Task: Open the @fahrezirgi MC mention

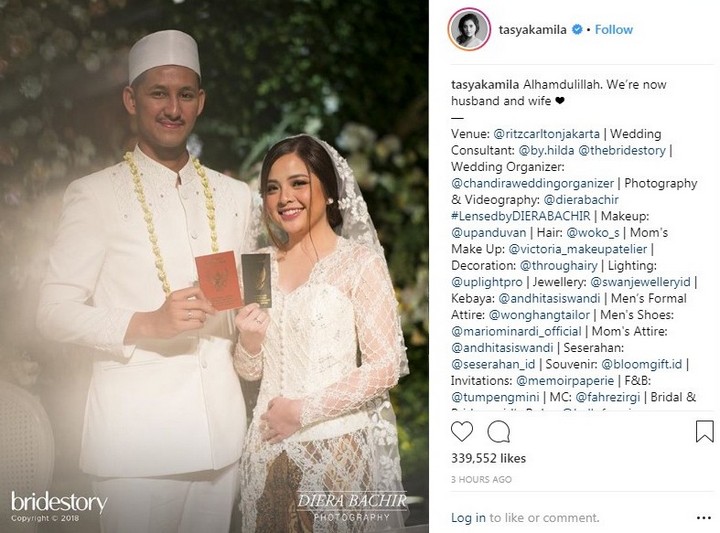Action: tap(610, 397)
